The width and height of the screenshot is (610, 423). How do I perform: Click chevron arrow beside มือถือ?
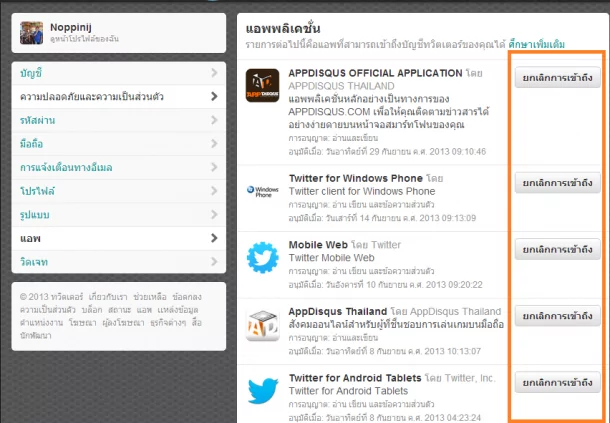tap(214, 144)
